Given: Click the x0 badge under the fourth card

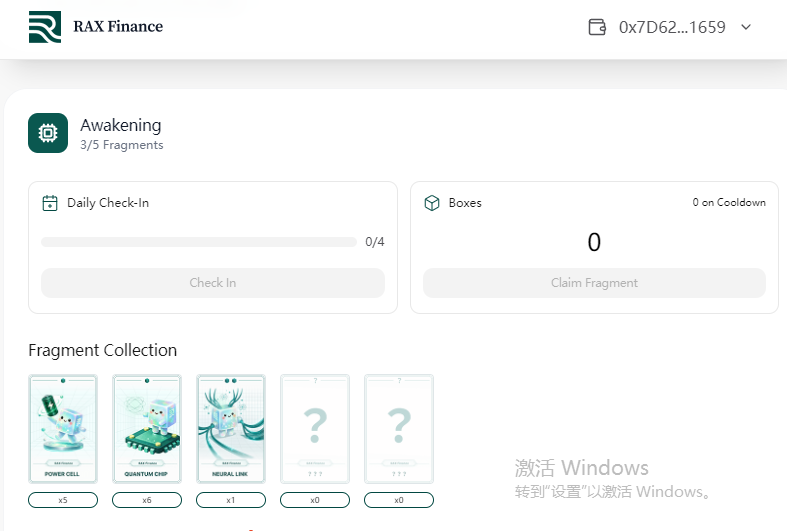Looking at the screenshot, I should pyautogui.click(x=315, y=500).
